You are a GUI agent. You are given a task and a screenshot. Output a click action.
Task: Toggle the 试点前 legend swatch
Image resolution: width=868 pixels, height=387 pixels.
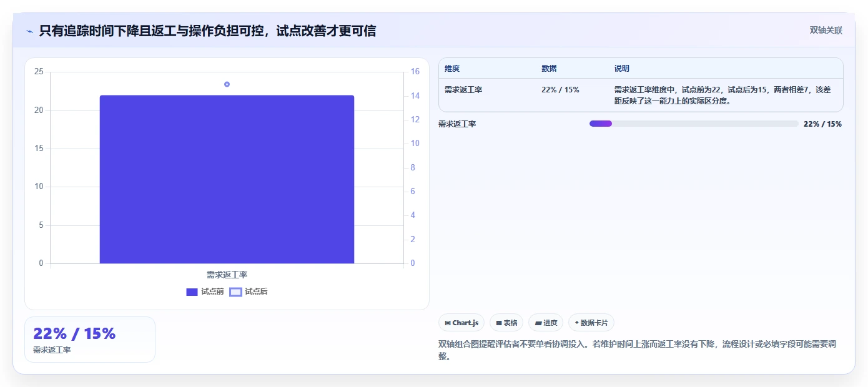[192, 291]
